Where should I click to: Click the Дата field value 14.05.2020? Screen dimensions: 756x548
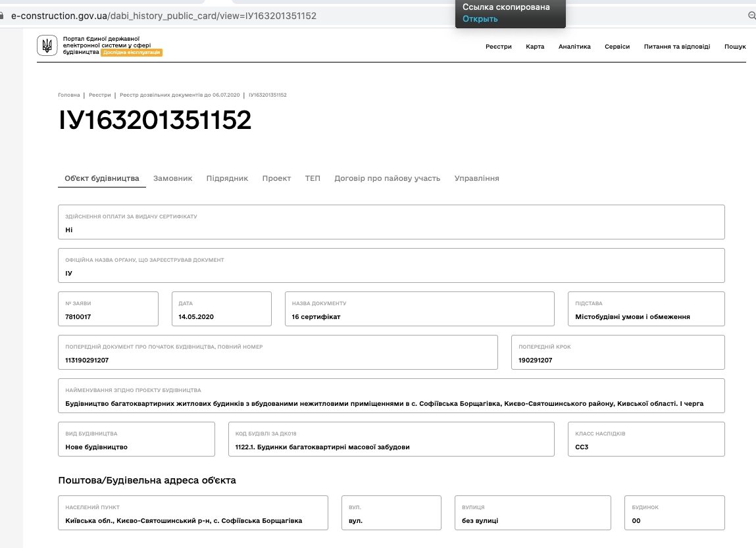pos(196,316)
